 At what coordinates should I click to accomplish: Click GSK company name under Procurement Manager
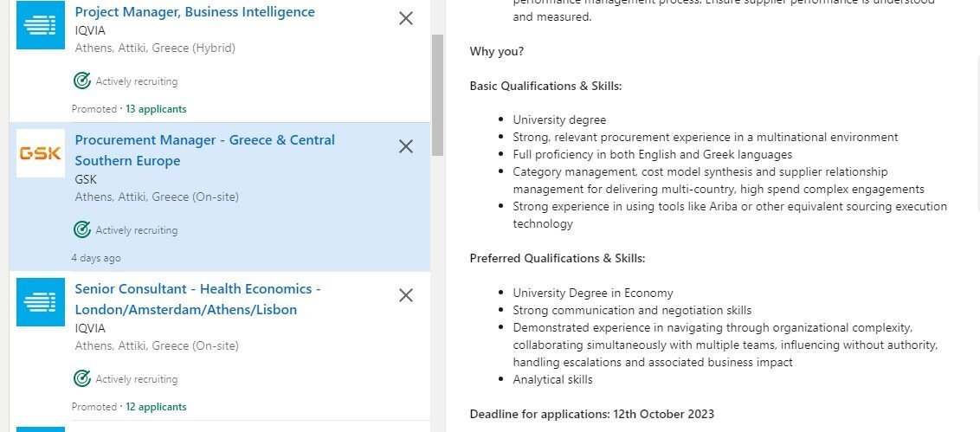click(x=86, y=179)
